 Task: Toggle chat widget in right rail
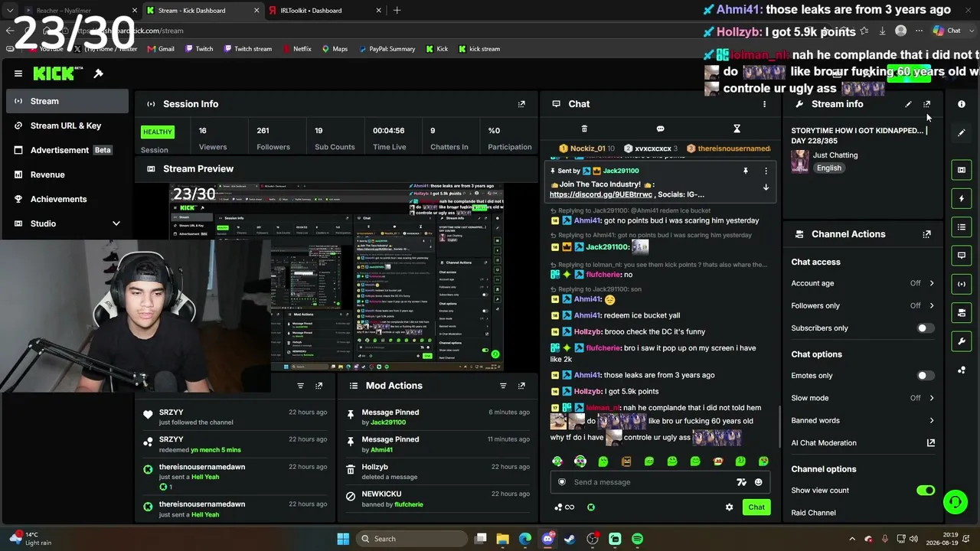962,255
